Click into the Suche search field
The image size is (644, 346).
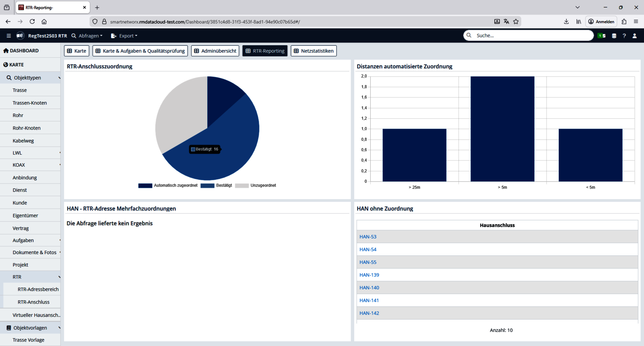[531, 35]
